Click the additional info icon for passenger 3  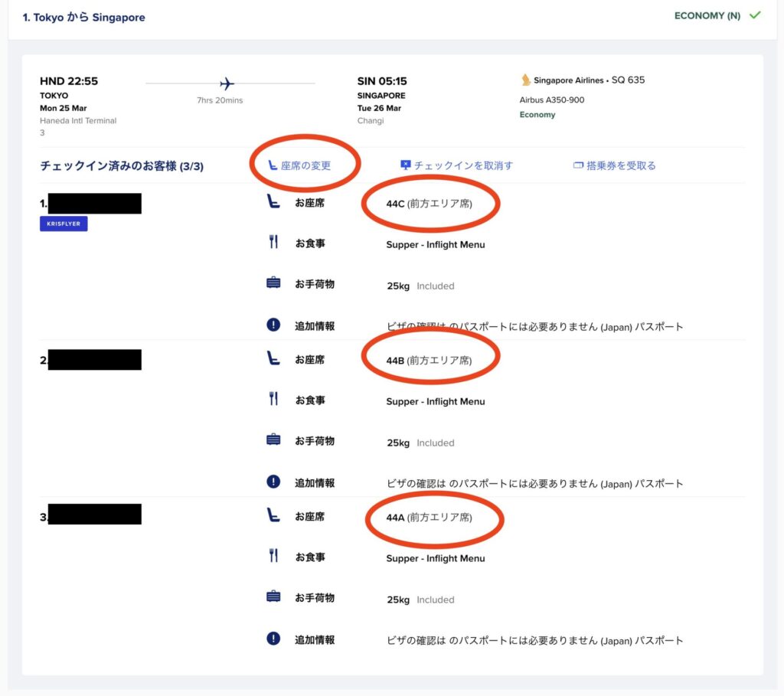click(x=273, y=639)
